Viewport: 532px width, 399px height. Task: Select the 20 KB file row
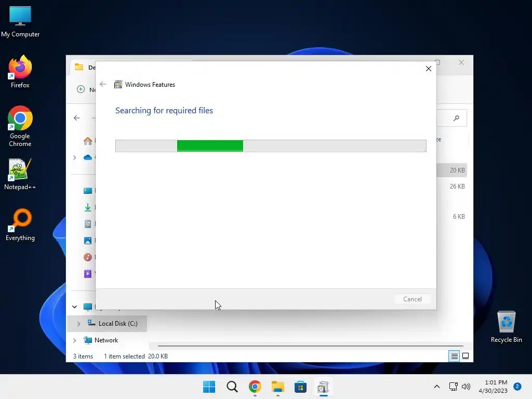(451, 170)
